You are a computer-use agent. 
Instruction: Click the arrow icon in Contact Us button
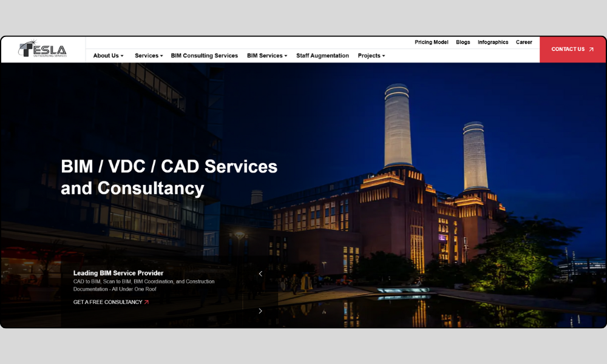click(591, 50)
